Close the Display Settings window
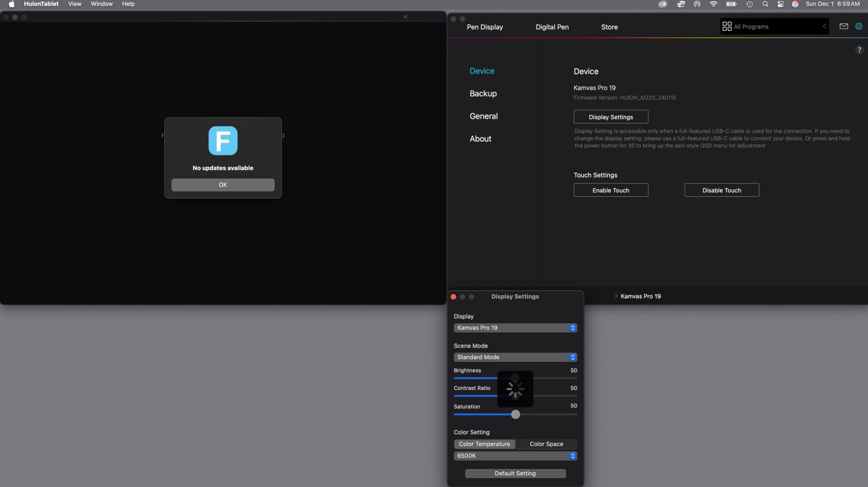This screenshot has height=487, width=868. [454, 297]
